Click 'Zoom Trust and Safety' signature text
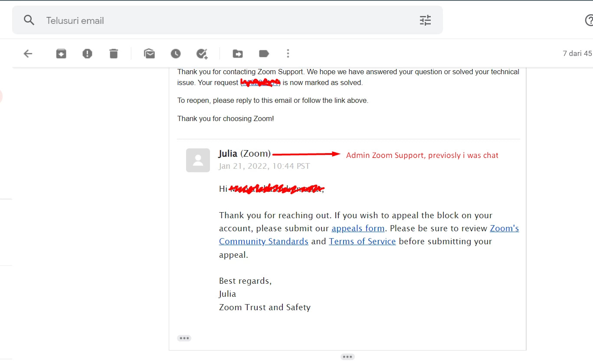 tap(265, 307)
